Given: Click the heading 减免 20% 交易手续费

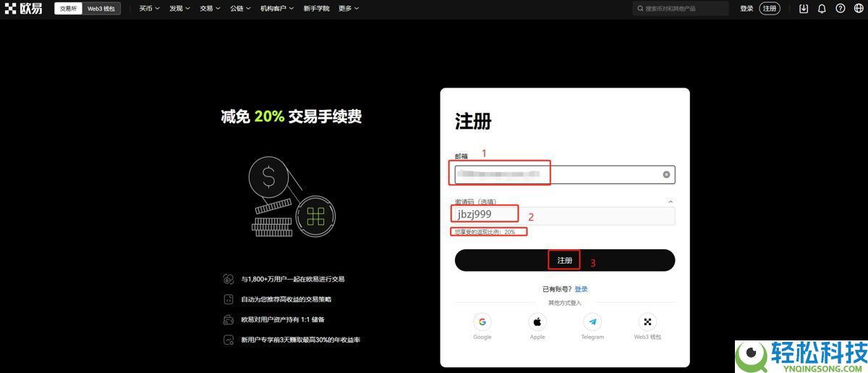Looking at the screenshot, I should tap(292, 117).
